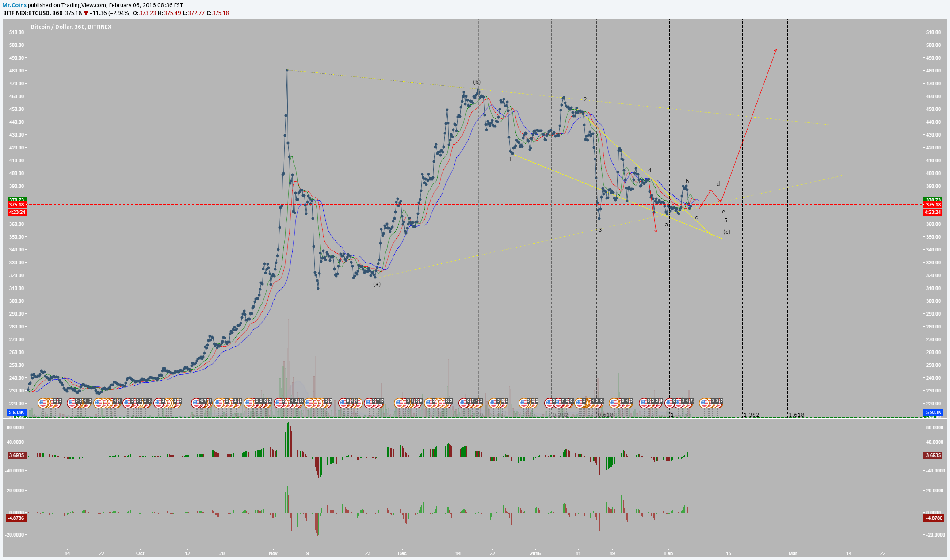This screenshot has height=560, width=950.
Task: Click 'Oct' on the date axis
Action: click(x=140, y=553)
